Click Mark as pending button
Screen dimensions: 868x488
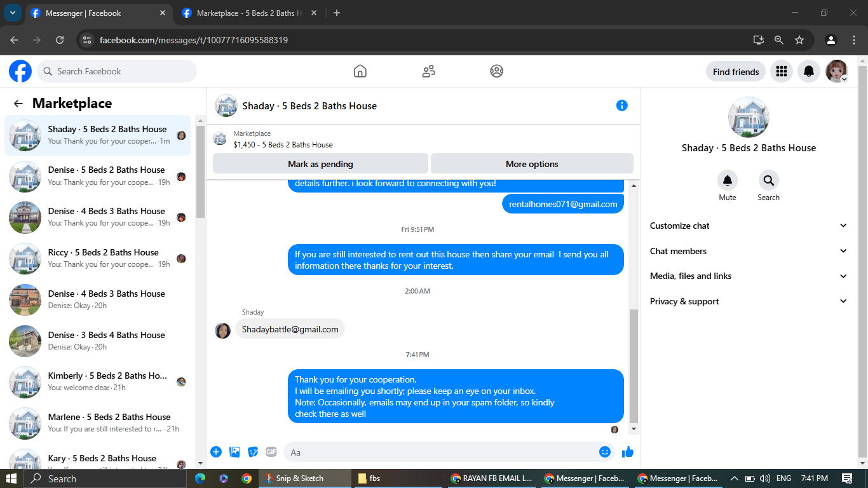(320, 164)
